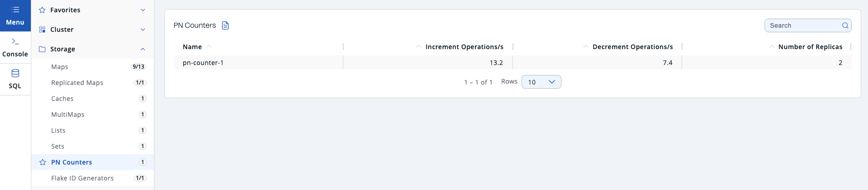The width and height of the screenshot is (868, 190).
Task: Sort by Name column arrow
Action: (209, 47)
